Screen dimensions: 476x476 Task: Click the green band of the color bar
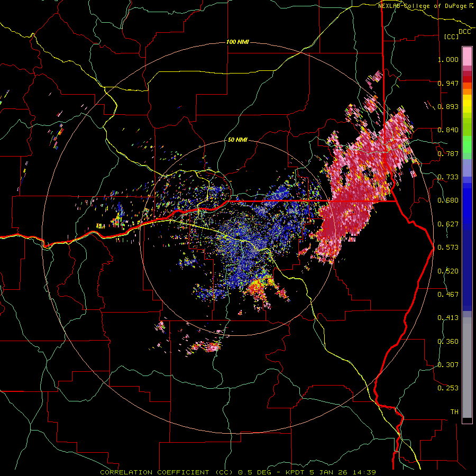[x=467, y=144]
